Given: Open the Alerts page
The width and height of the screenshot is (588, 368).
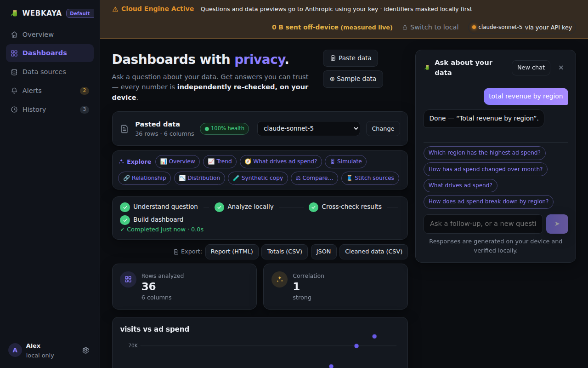Looking at the screenshot, I should [x=50, y=91].
